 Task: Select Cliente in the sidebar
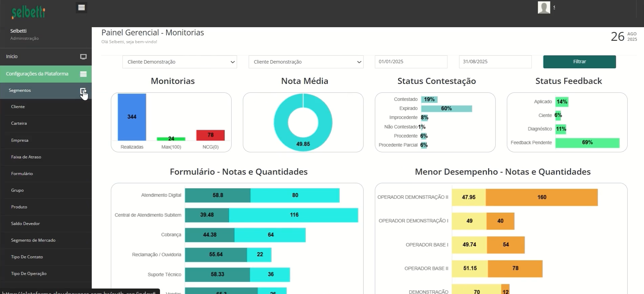(18, 107)
